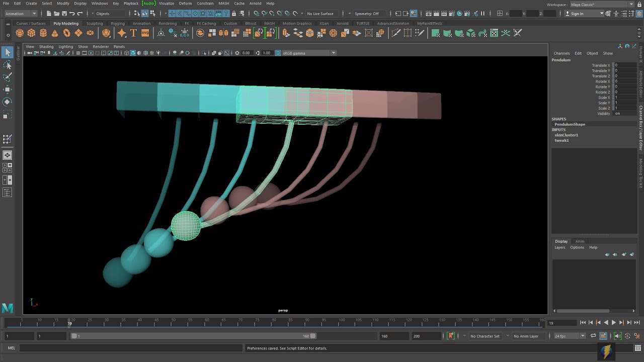
Task: Click the Maya logo home icon
Action: [7, 308]
